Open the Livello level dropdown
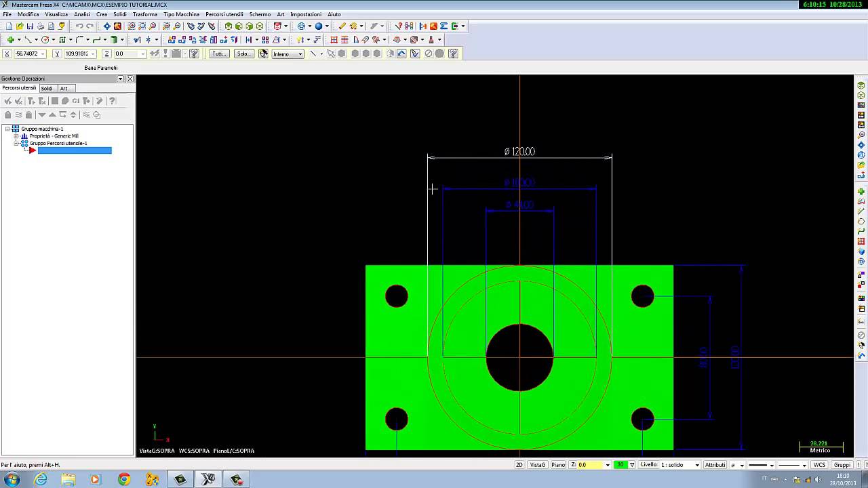 697,465
